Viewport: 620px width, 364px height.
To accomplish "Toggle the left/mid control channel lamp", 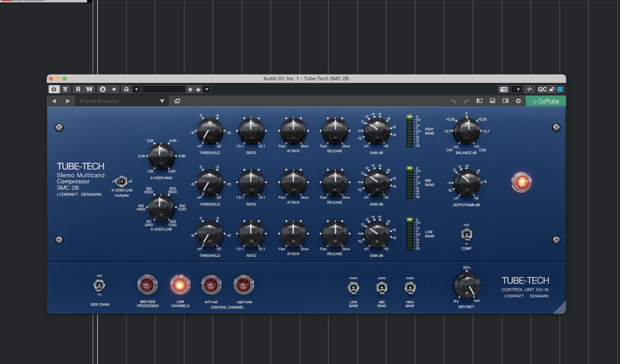I will pos(211,285).
